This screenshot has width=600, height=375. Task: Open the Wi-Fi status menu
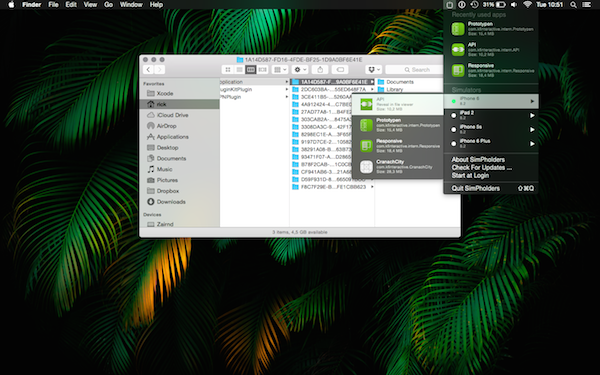click(x=527, y=5)
